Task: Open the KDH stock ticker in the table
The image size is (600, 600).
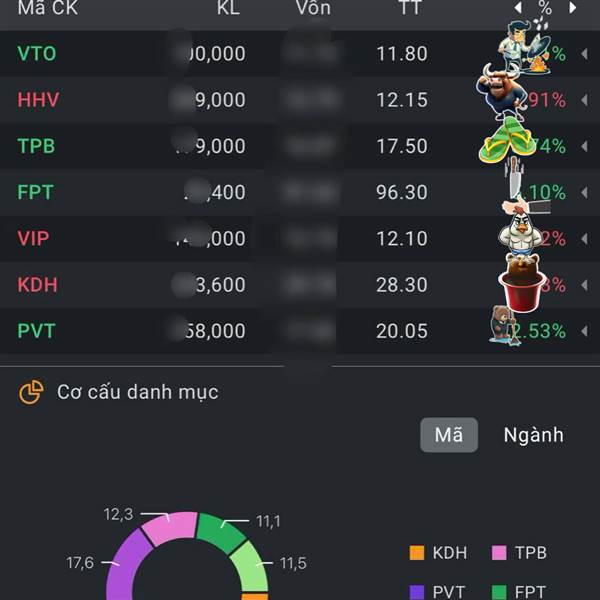Action: coord(37,285)
